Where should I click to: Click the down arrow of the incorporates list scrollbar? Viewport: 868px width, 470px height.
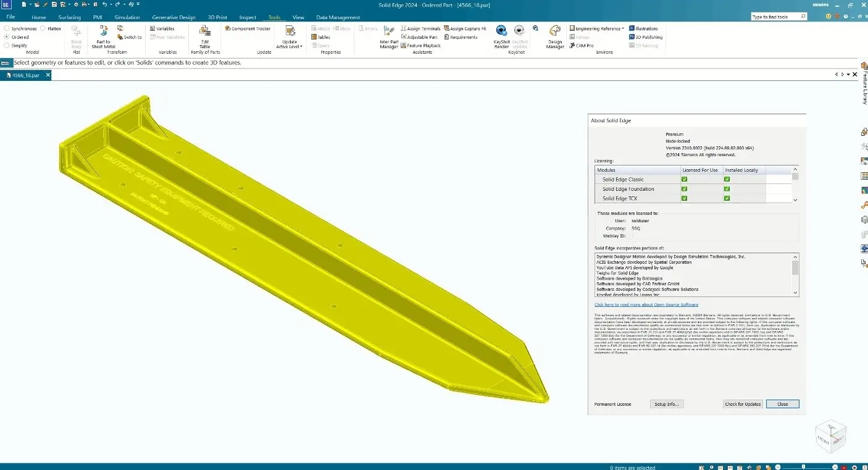click(795, 293)
